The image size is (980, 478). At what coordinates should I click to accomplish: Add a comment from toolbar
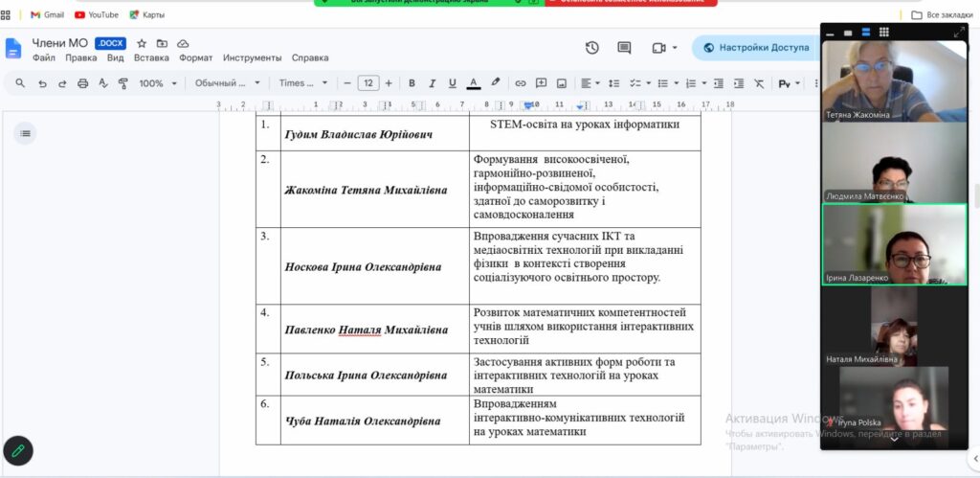click(x=541, y=82)
